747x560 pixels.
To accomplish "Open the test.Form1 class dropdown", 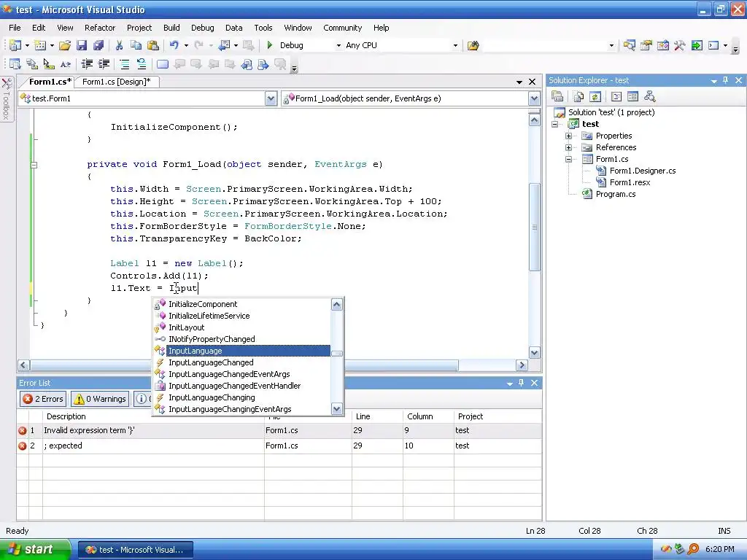I will (x=271, y=98).
